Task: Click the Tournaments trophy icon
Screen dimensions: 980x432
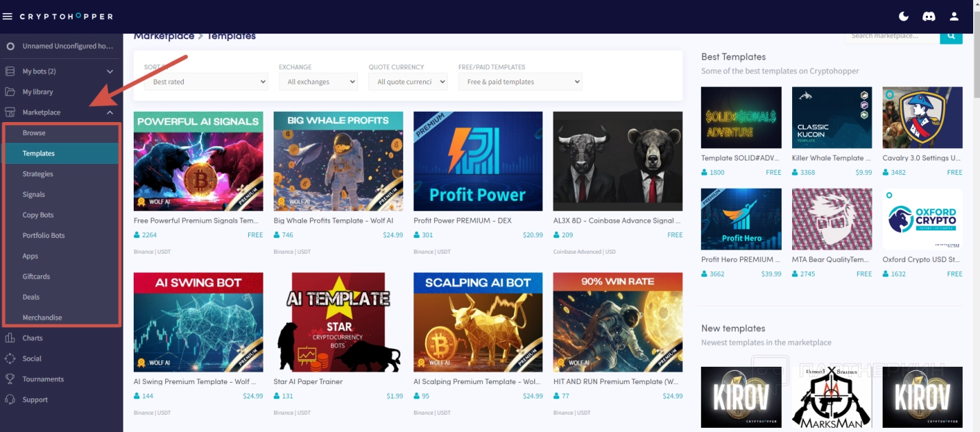Action: click(10, 379)
